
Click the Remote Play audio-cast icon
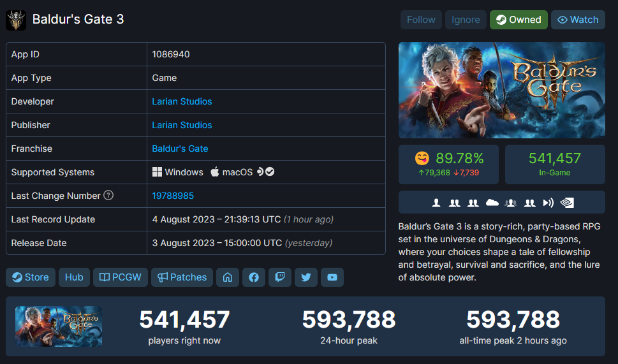tap(548, 203)
